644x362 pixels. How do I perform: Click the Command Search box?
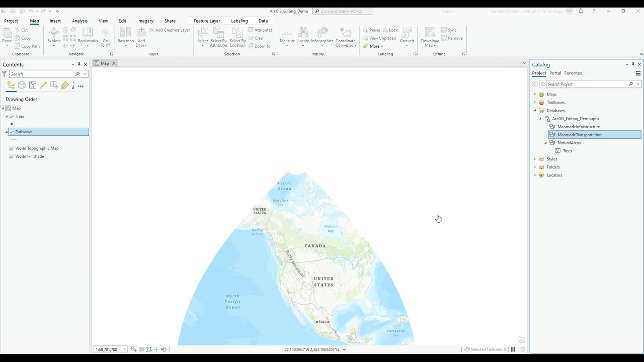click(343, 11)
